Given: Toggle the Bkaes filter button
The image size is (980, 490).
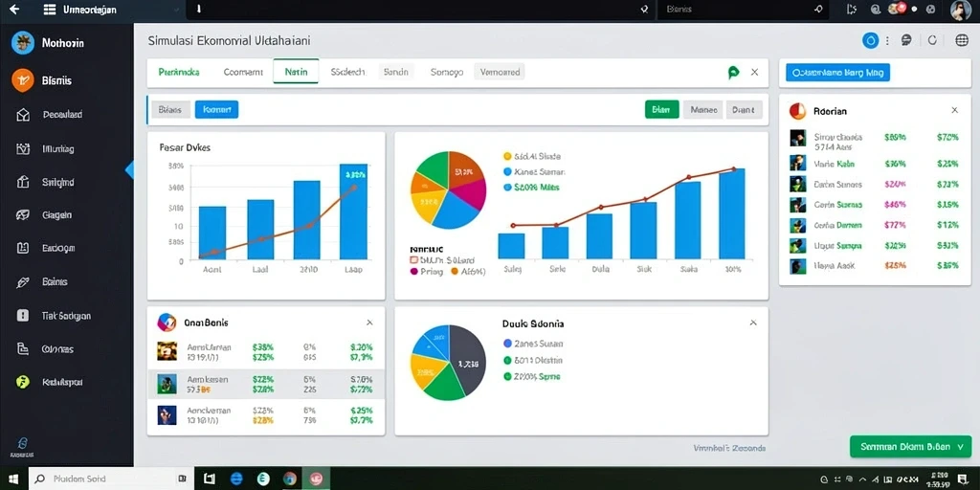Looking at the screenshot, I should [170, 109].
